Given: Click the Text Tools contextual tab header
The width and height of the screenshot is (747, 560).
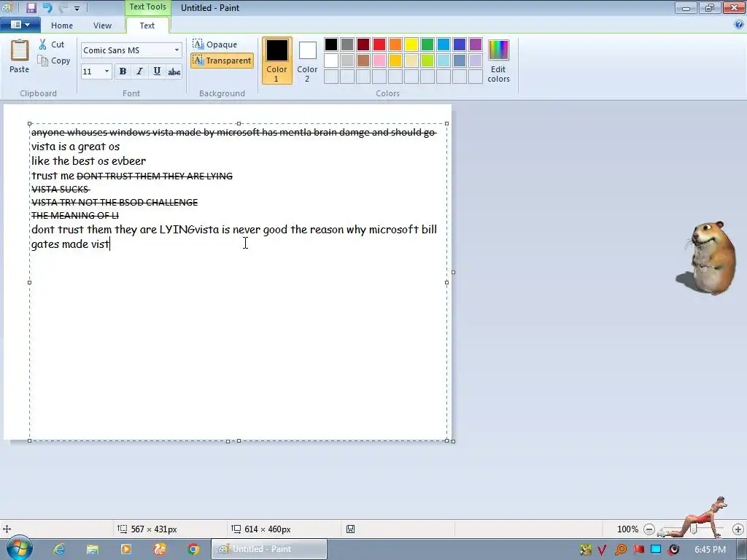Looking at the screenshot, I should click(x=147, y=7).
